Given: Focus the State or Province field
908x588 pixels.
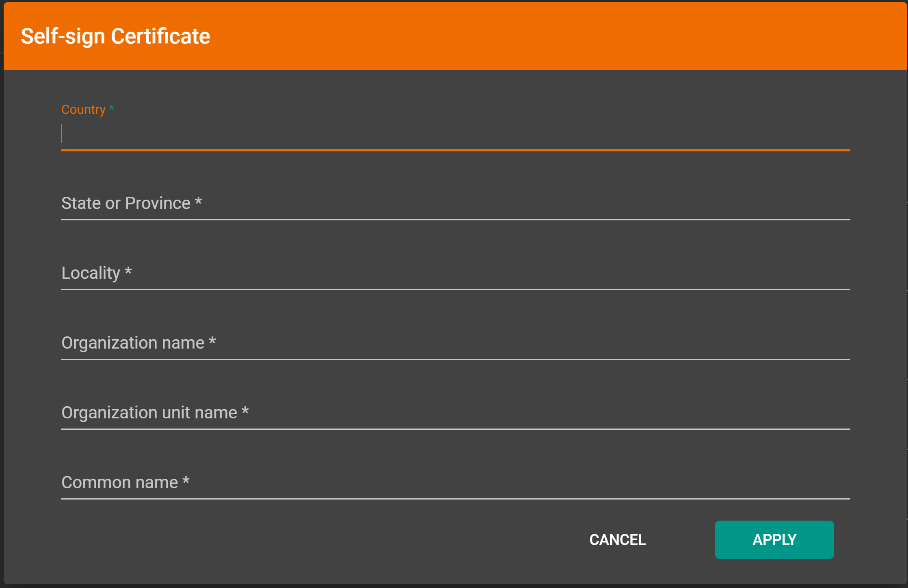Looking at the screenshot, I should [x=455, y=204].
